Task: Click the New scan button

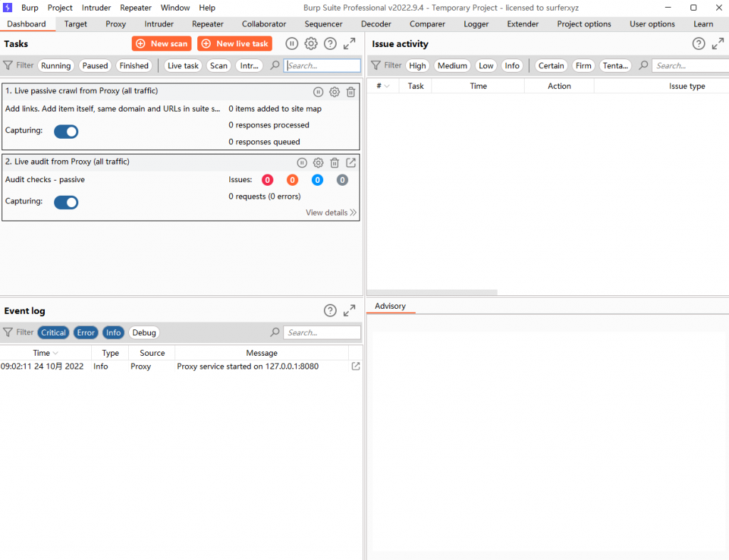Action: coord(162,43)
